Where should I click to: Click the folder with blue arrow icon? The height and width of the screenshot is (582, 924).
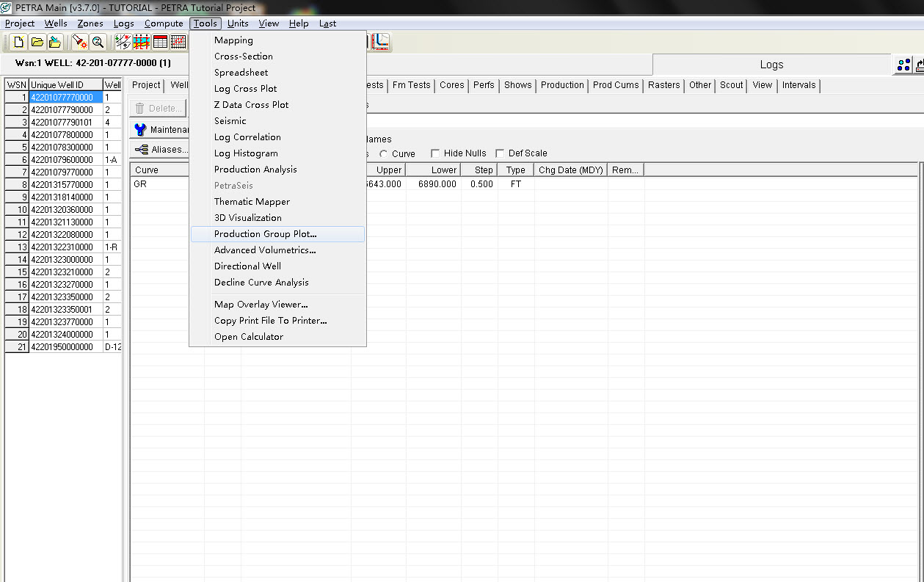coord(54,42)
